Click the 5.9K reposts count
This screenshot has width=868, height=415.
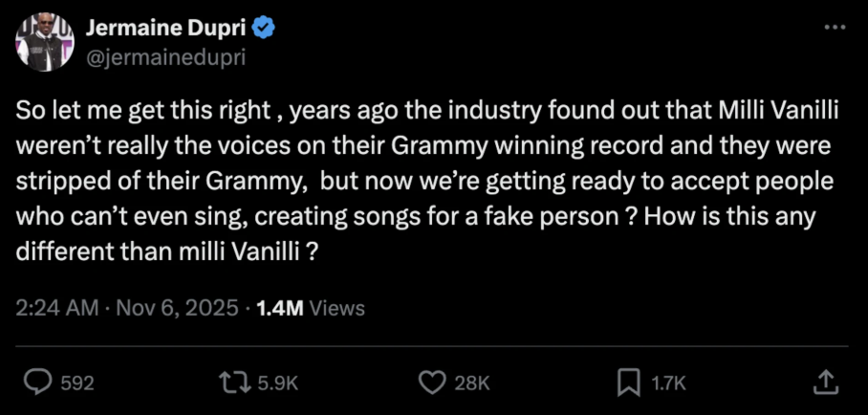tap(280, 383)
